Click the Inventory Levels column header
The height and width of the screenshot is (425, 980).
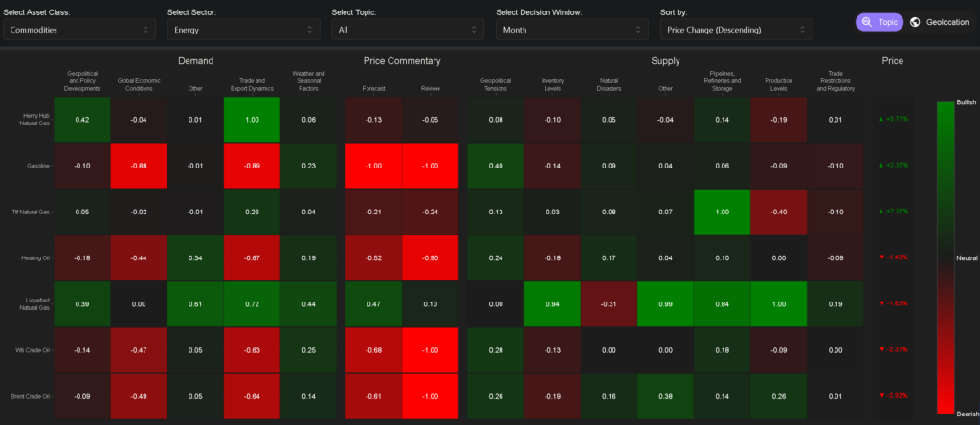[x=552, y=84]
